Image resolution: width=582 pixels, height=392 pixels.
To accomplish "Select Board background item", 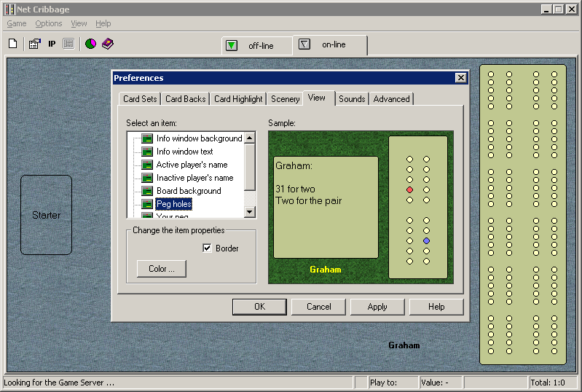I will coord(189,191).
